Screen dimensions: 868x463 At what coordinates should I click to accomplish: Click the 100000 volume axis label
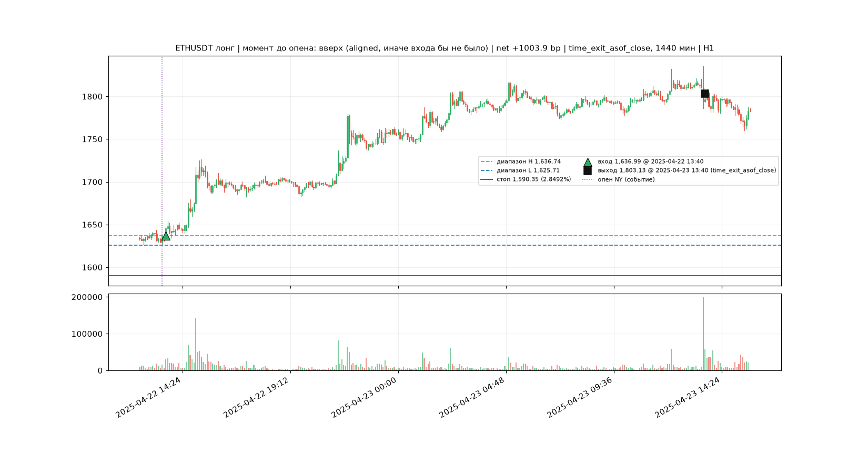87,334
